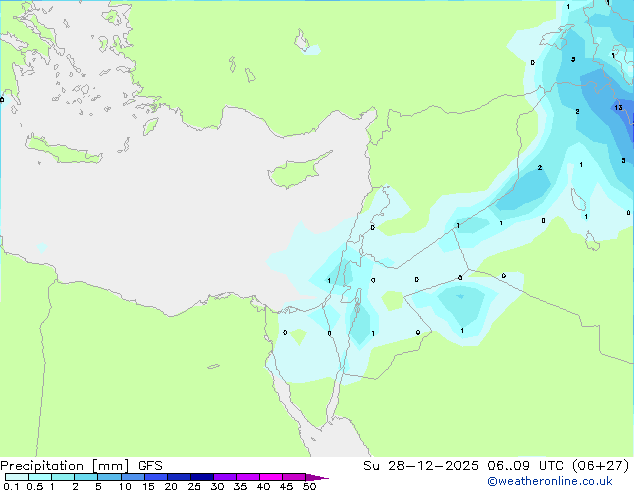The height and width of the screenshot is (490, 634).
Task: Select the 5–10 mm legend color swatch
Action: [x=109, y=477]
